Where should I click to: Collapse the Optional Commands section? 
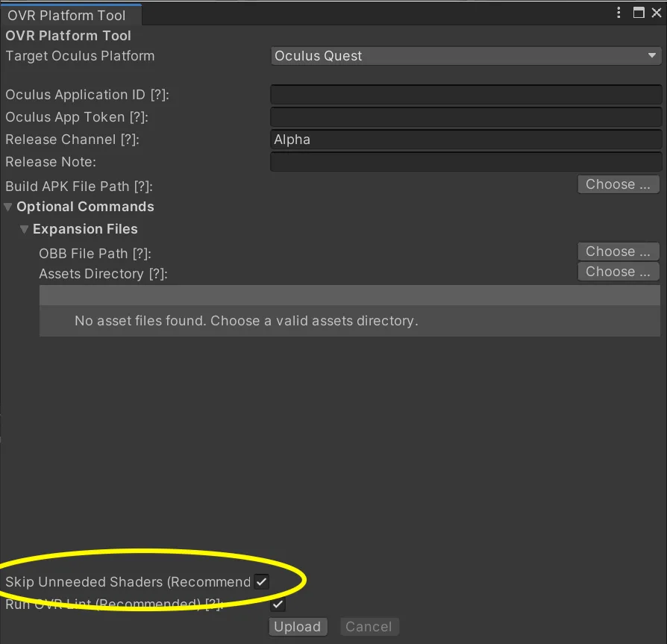tap(8, 207)
